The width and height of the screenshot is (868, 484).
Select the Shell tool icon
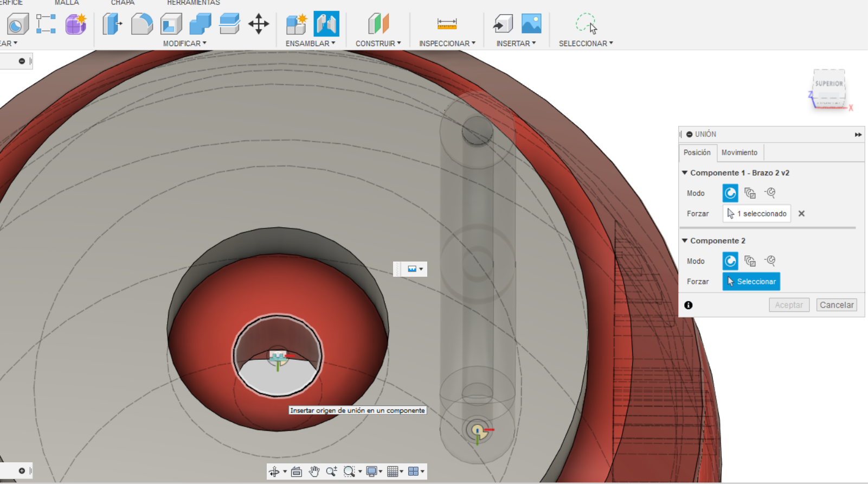click(x=171, y=24)
